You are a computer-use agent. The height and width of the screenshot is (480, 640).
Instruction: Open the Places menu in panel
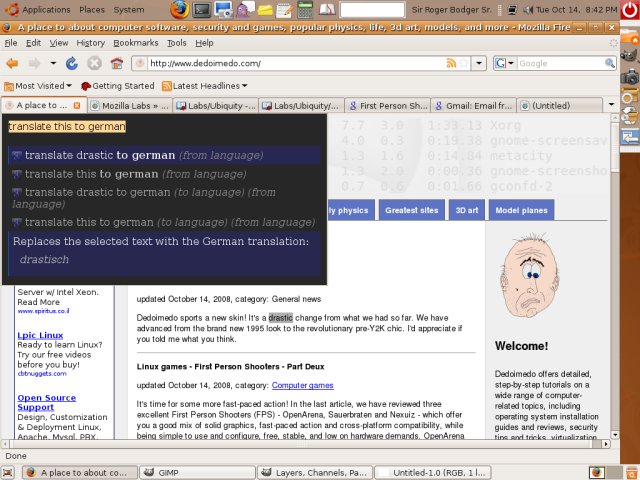click(92, 9)
